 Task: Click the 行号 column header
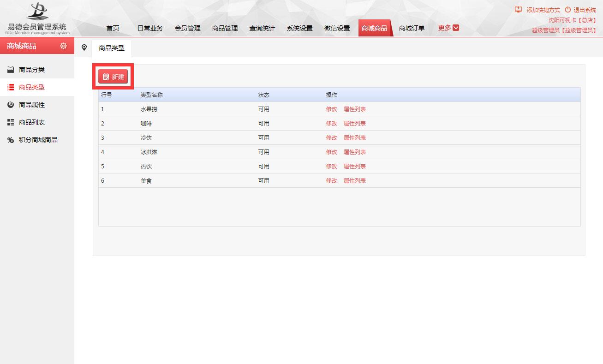coord(107,95)
